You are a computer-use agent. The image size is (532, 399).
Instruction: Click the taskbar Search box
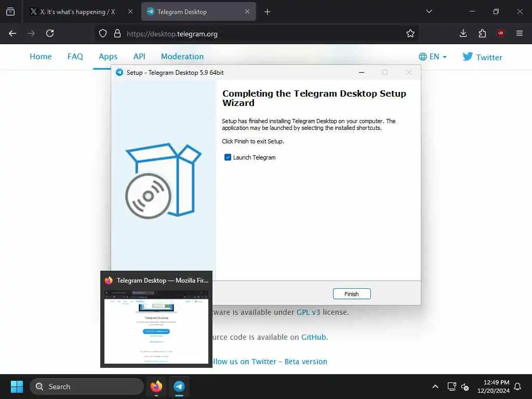click(x=87, y=387)
